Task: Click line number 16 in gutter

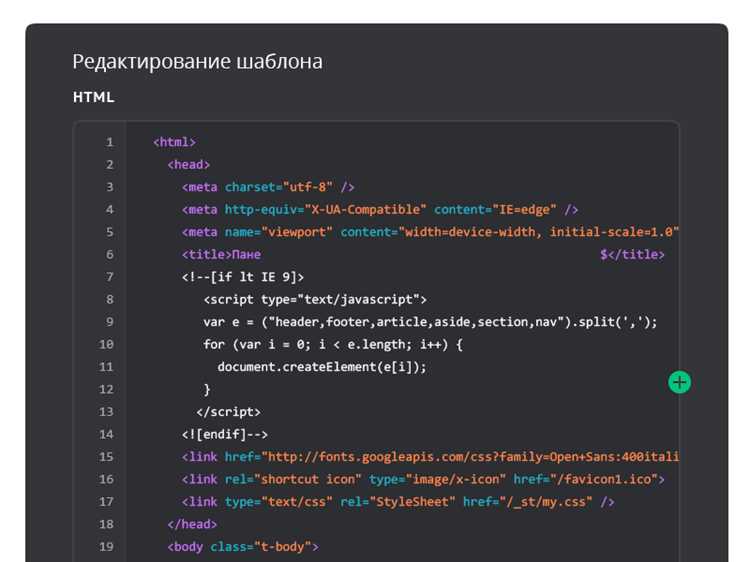Action: pos(106,479)
